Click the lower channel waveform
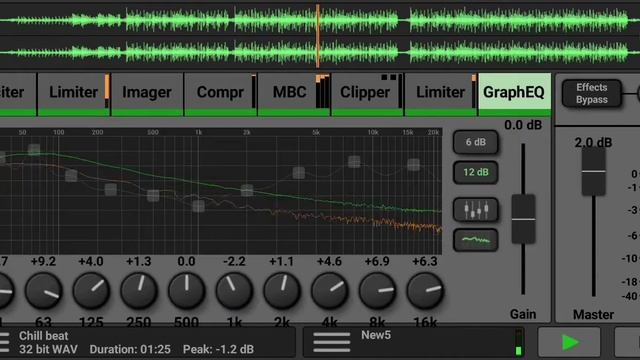This screenshot has height=360, width=640. [320, 53]
